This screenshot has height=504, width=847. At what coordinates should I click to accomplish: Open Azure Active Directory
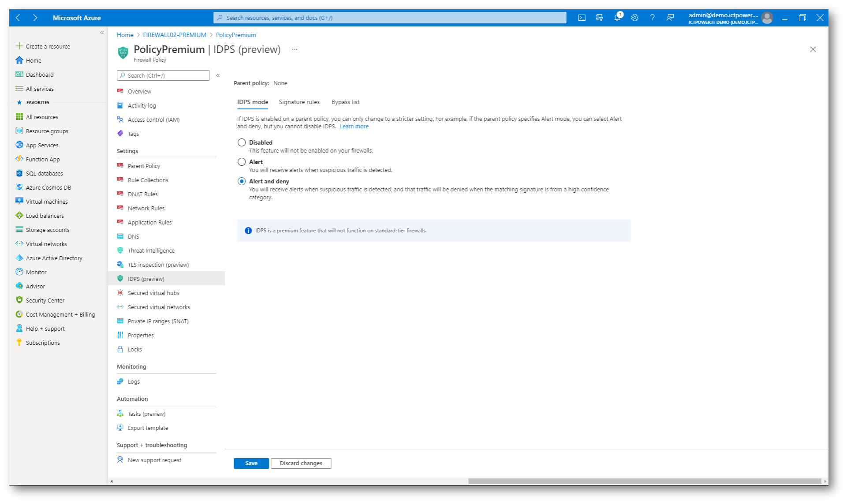click(54, 258)
